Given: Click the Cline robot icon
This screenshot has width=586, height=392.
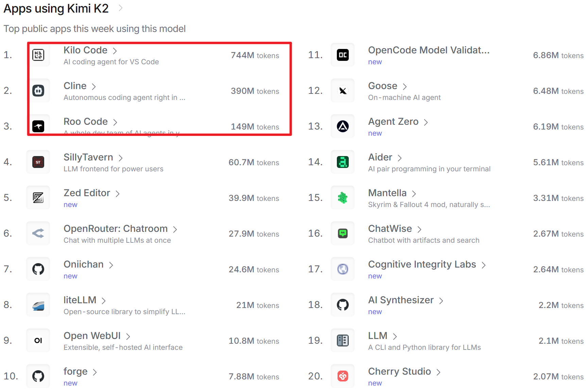Looking at the screenshot, I should point(38,90).
